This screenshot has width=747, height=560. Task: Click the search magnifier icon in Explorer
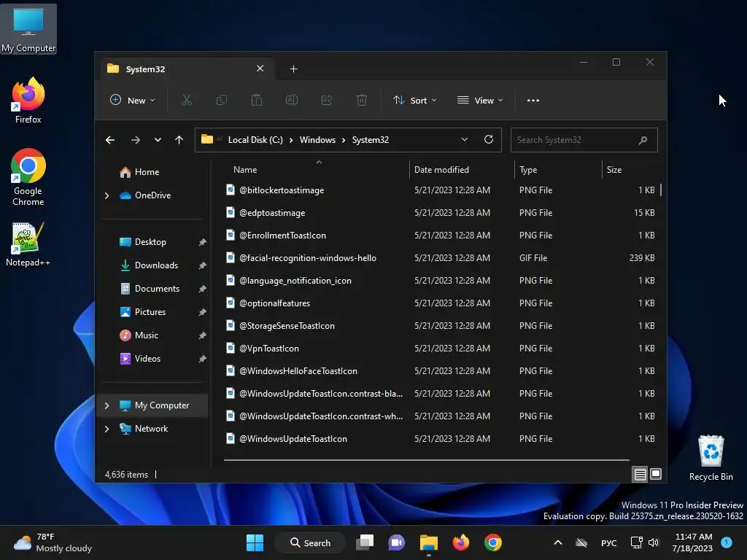pos(643,140)
